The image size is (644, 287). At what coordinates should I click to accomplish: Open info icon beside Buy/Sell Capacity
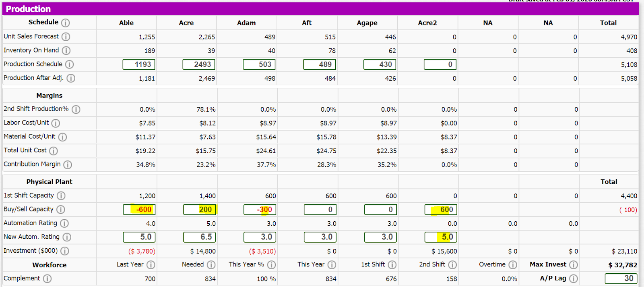[x=60, y=210]
